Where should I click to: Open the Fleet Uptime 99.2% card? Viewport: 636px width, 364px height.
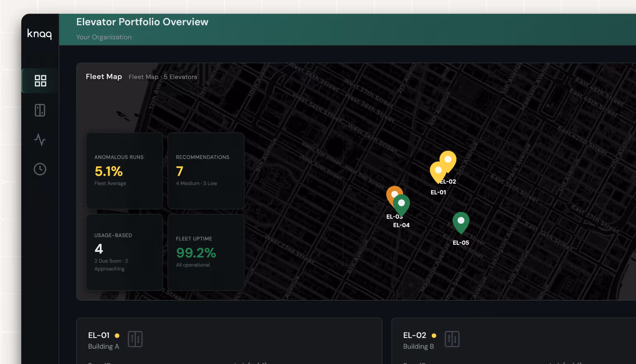pos(206,252)
